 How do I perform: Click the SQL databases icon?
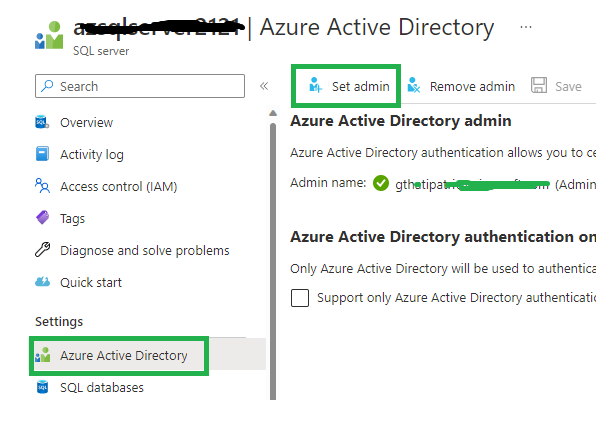[42, 387]
